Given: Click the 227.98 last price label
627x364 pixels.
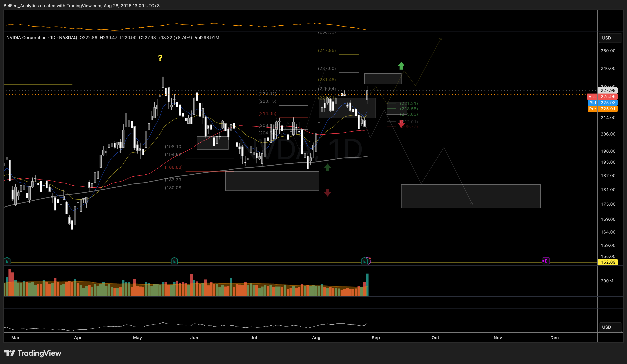Looking at the screenshot, I should tap(608, 90).
